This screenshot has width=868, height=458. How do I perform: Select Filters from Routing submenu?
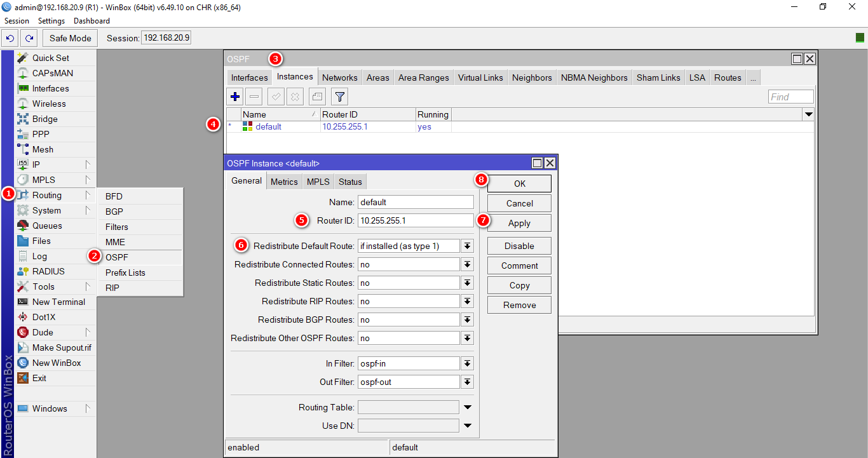pos(140,227)
